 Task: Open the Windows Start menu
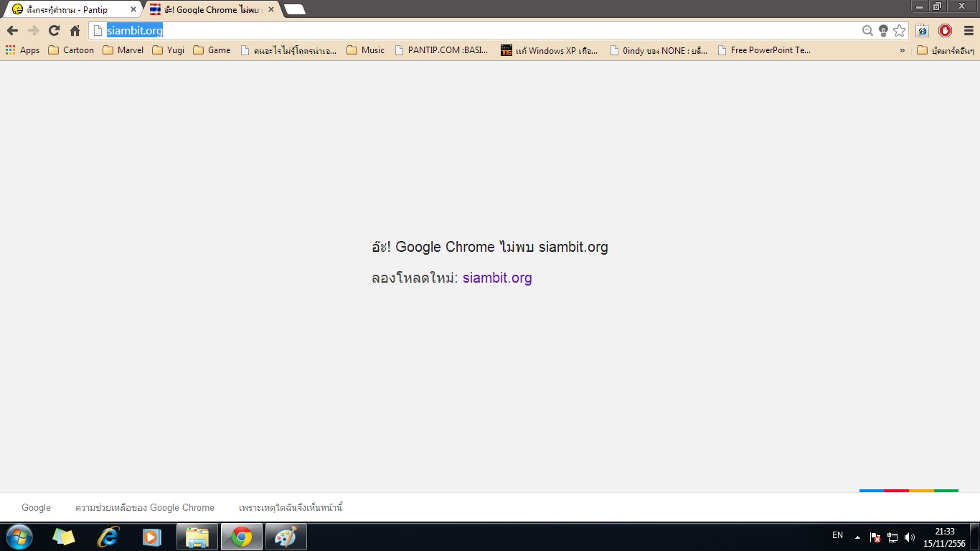coord(18,537)
